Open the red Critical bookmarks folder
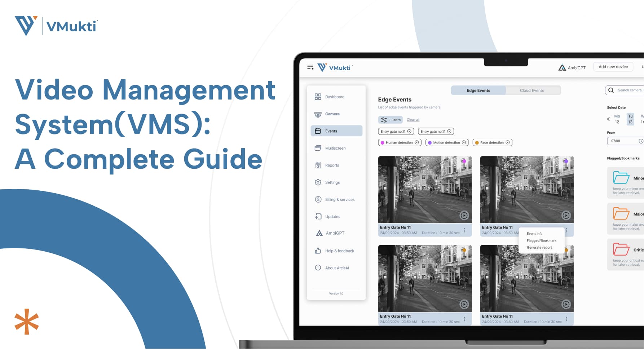This screenshot has height=349, width=644. 621,249
